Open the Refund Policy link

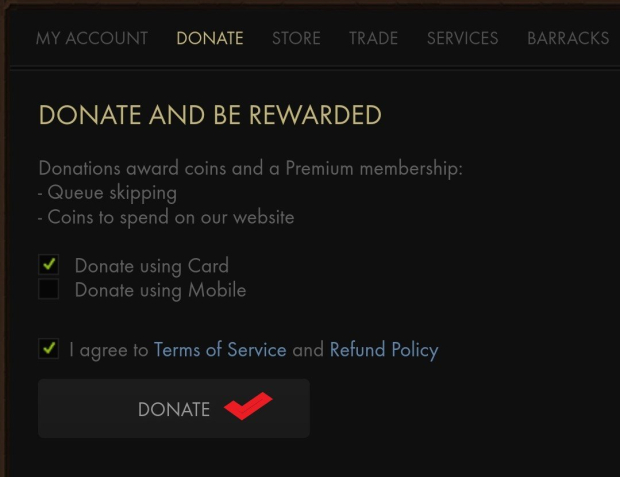pos(384,350)
